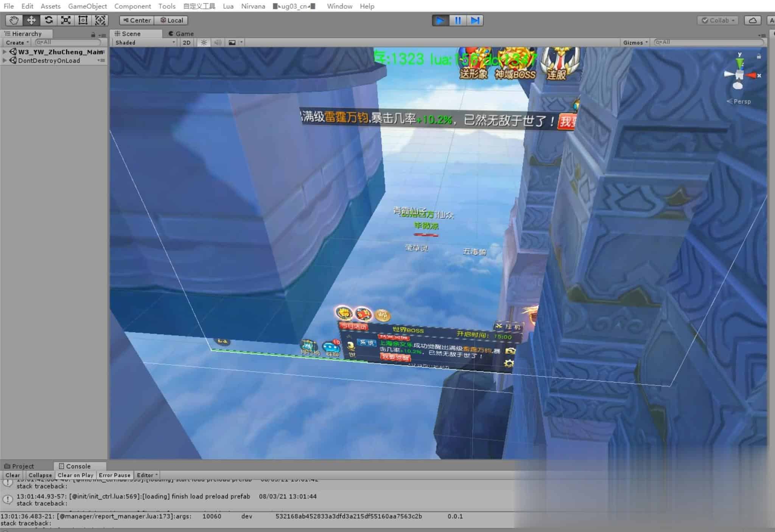
Task: Open the Window menu
Action: [339, 6]
